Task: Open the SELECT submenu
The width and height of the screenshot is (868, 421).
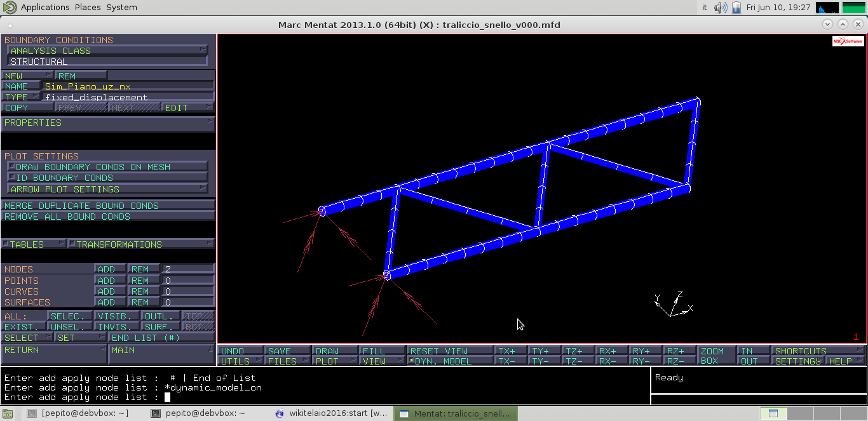Action: pos(27,338)
